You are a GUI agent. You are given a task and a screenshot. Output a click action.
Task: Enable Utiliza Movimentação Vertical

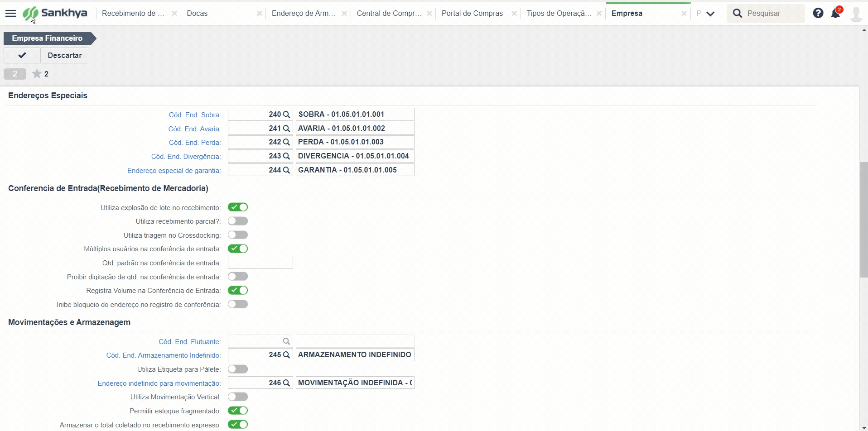[238, 397]
